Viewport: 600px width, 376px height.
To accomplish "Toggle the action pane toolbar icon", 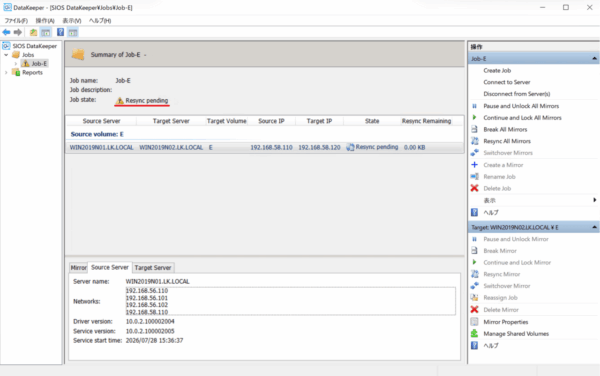I will pyautogui.click(x=73, y=33).
